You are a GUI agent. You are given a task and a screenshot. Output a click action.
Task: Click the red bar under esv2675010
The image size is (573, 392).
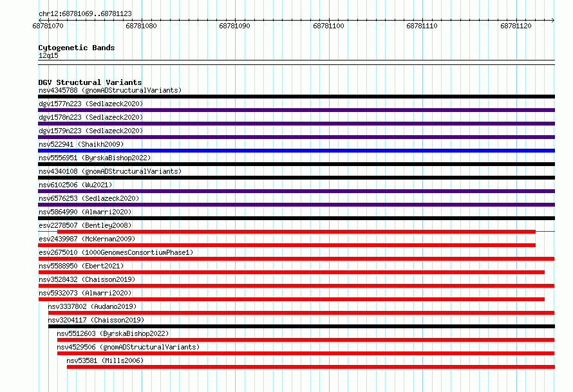296,259
